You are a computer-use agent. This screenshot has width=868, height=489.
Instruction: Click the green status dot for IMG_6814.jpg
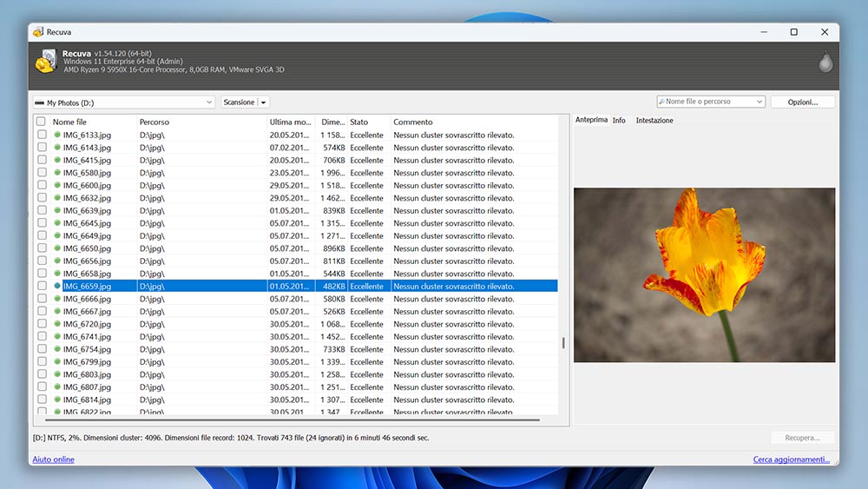57,400
